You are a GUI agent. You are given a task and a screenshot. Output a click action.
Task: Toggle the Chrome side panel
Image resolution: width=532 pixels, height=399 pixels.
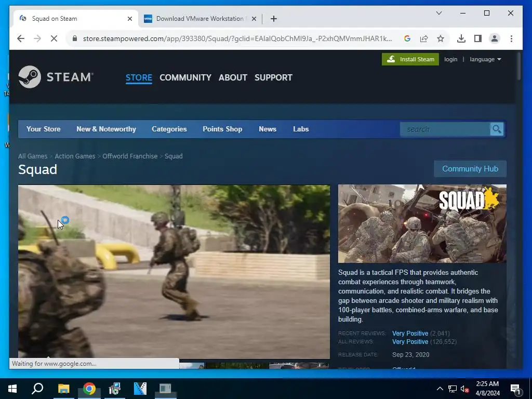click(x=478, y=38)
